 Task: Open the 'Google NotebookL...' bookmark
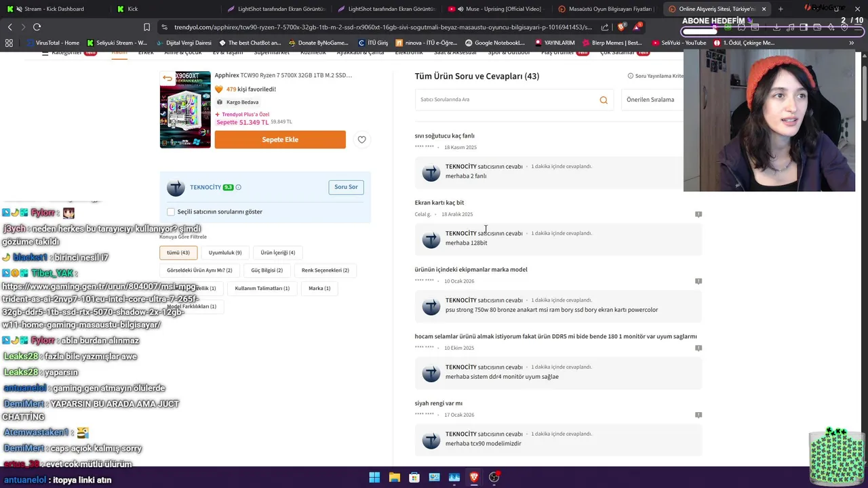point(494,43)
